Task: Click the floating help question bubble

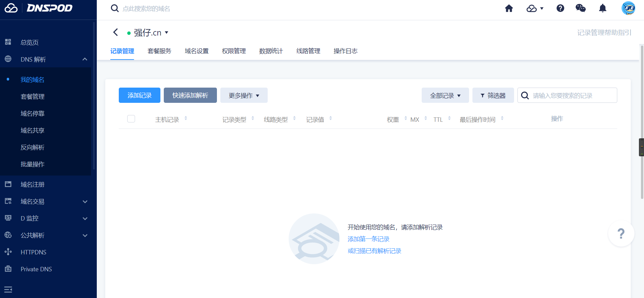Action: [621, 233]
